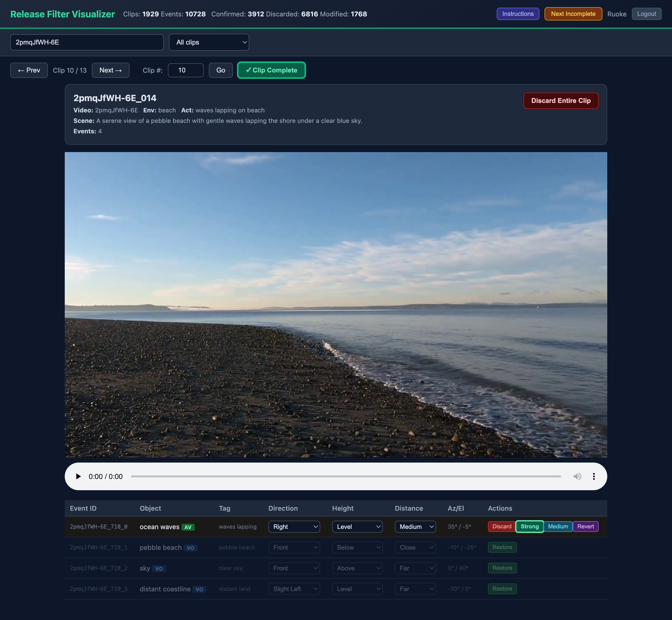Open Direction dropdown for sky row

(294, 568)
